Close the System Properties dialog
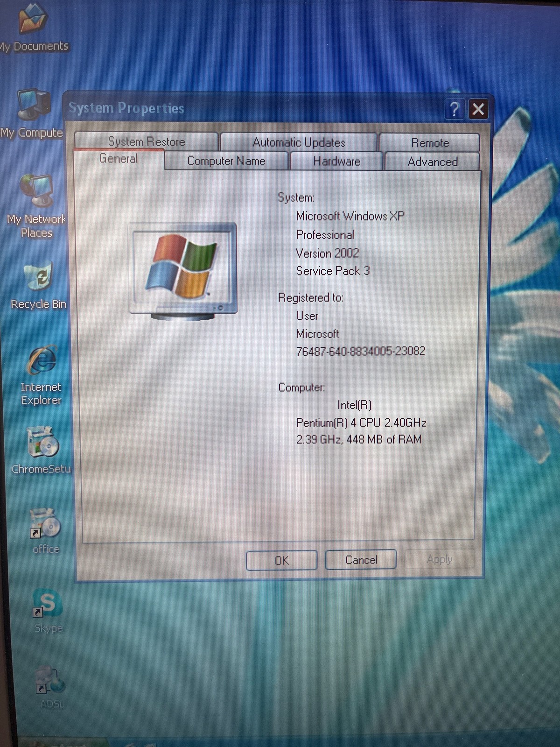560x747 pixels. coord(478,110)
